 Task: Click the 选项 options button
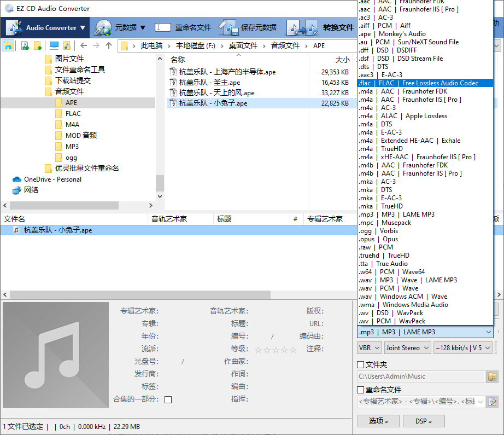378,421
